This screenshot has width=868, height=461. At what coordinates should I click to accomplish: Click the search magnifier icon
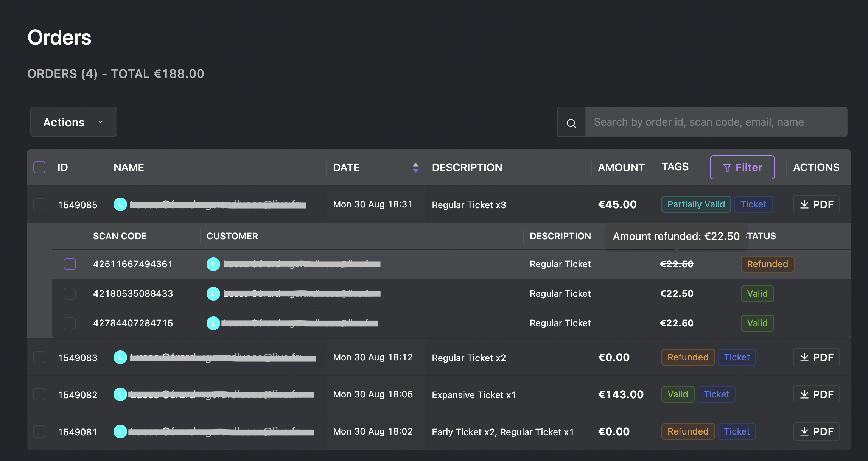571,123
